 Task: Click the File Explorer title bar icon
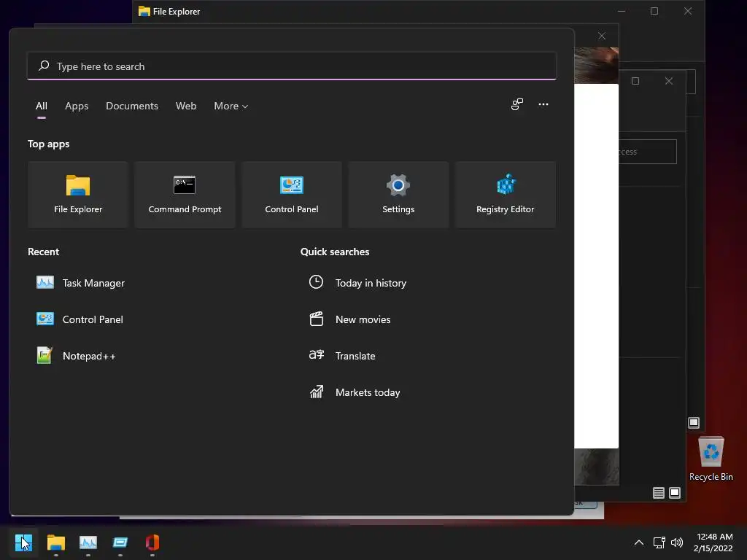144,11
